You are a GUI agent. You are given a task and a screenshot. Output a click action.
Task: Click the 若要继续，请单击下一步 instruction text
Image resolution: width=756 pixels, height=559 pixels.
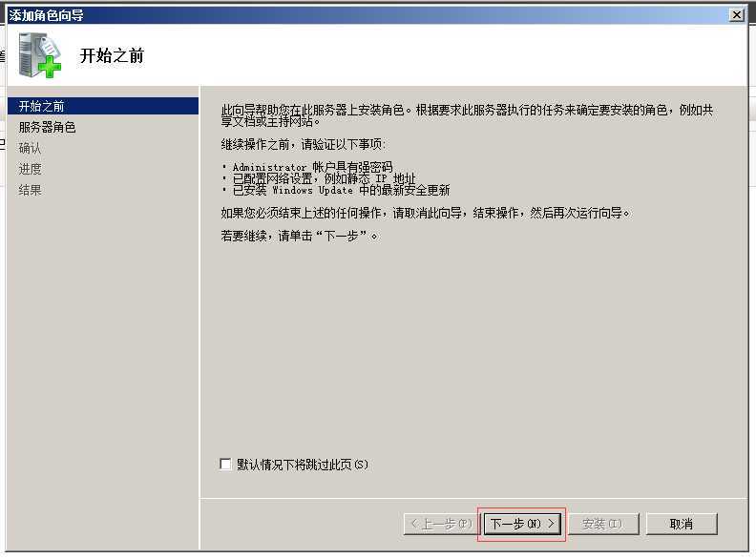[300, 237]
